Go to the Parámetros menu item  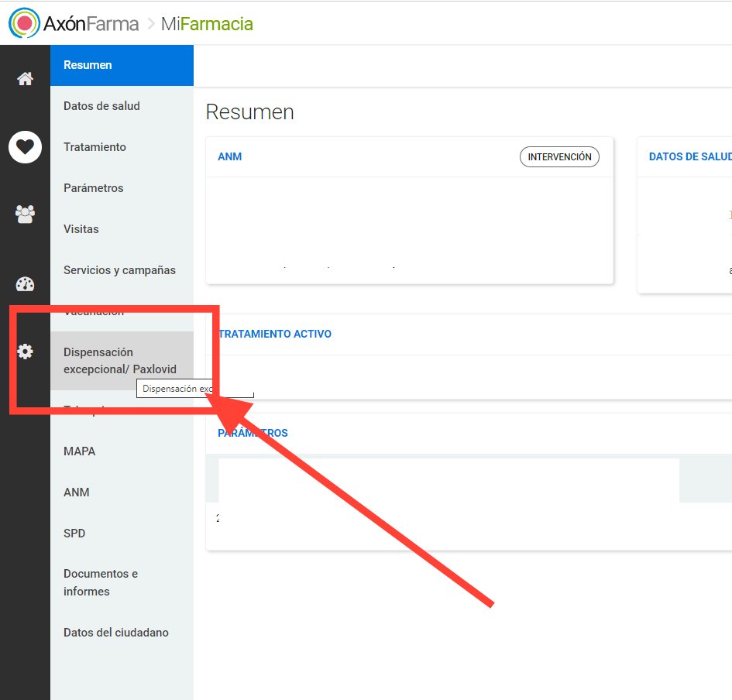pos(122,188)
